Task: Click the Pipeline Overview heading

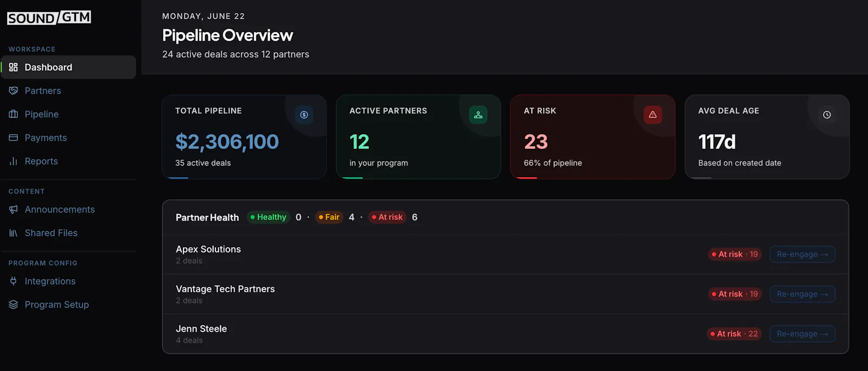Action: coord(227,35)
